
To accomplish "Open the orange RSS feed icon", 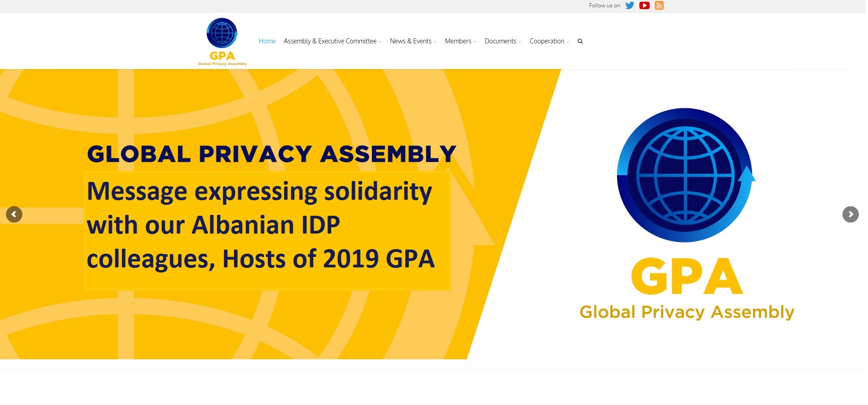I will [659, 5].
